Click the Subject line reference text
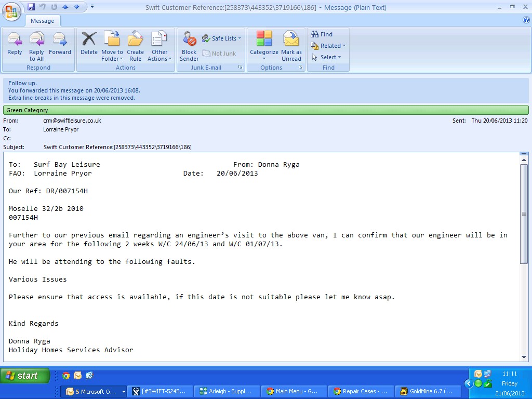532x399 pixels. (x=117, y=147)
